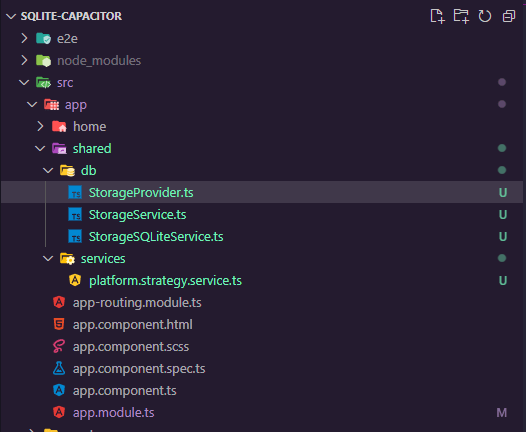Click the TS icon beside StorageSQLiteService.ts
The image size is (526, 432).
coord(75,236)
